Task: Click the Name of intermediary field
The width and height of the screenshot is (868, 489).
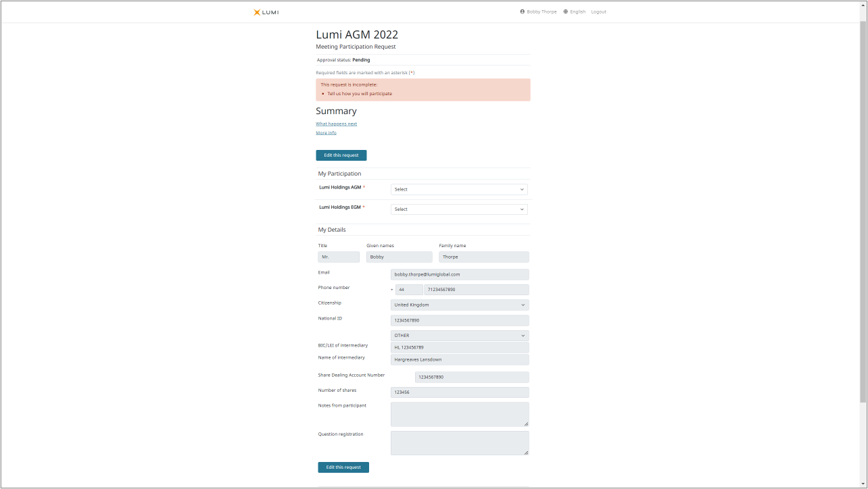Action: click(x=460, y=360)
